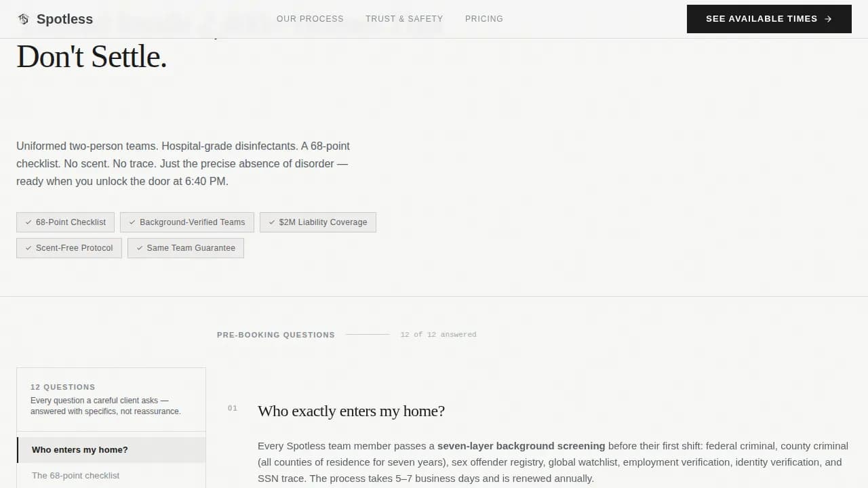Click the '12 of 12 answered' status text
868x488 pixels.
click(x=438, y=334)
